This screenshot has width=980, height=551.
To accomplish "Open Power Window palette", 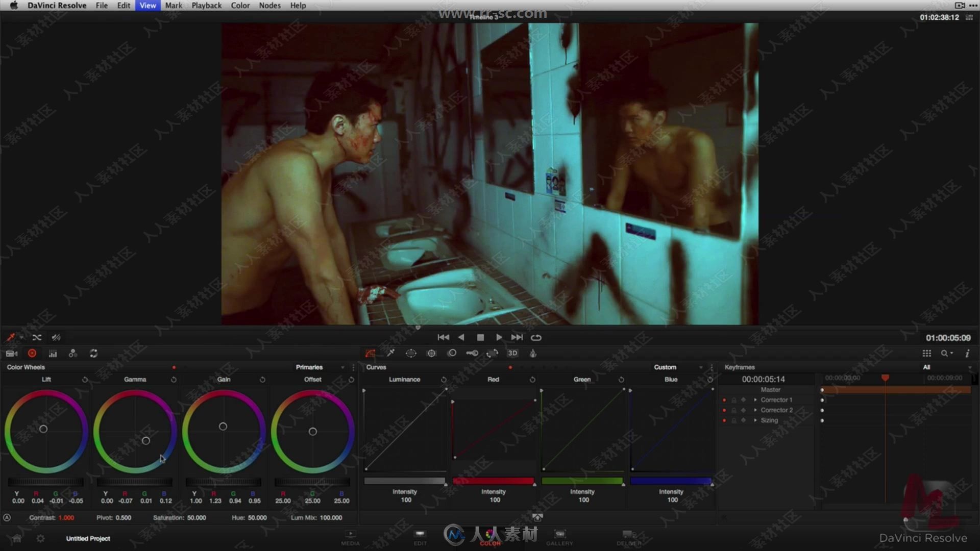I will (411, 353).
